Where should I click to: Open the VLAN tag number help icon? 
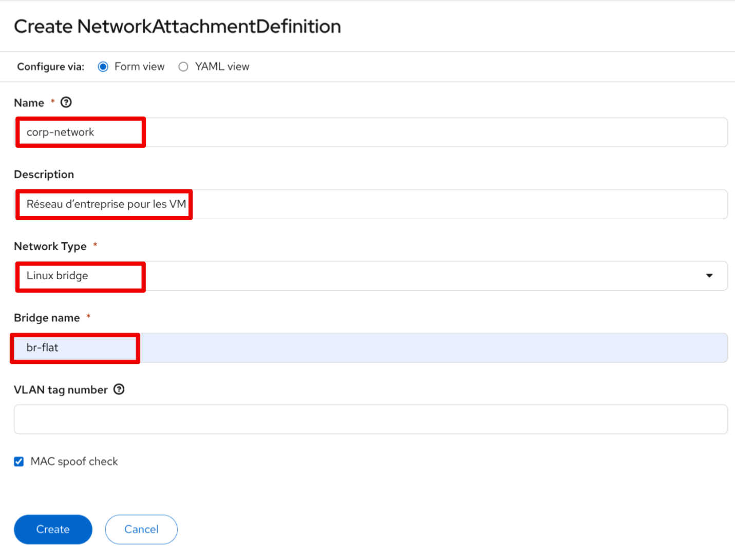(119, 390)
